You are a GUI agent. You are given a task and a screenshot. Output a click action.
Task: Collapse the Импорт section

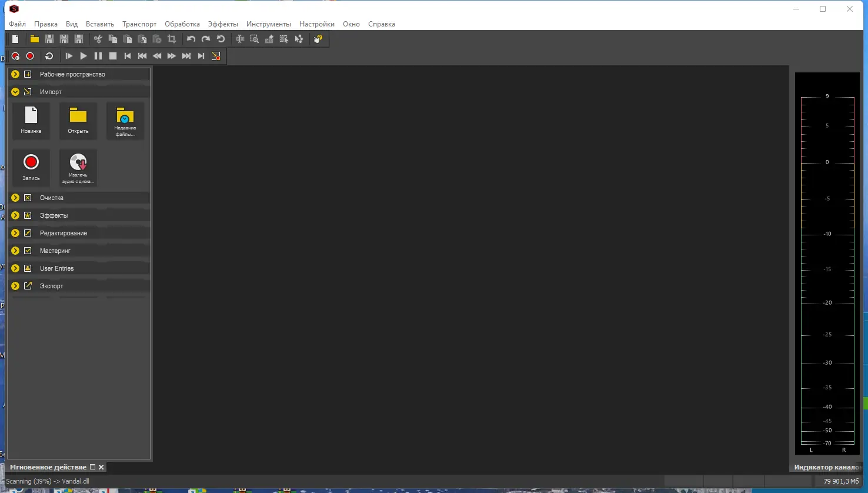(15, 92)
